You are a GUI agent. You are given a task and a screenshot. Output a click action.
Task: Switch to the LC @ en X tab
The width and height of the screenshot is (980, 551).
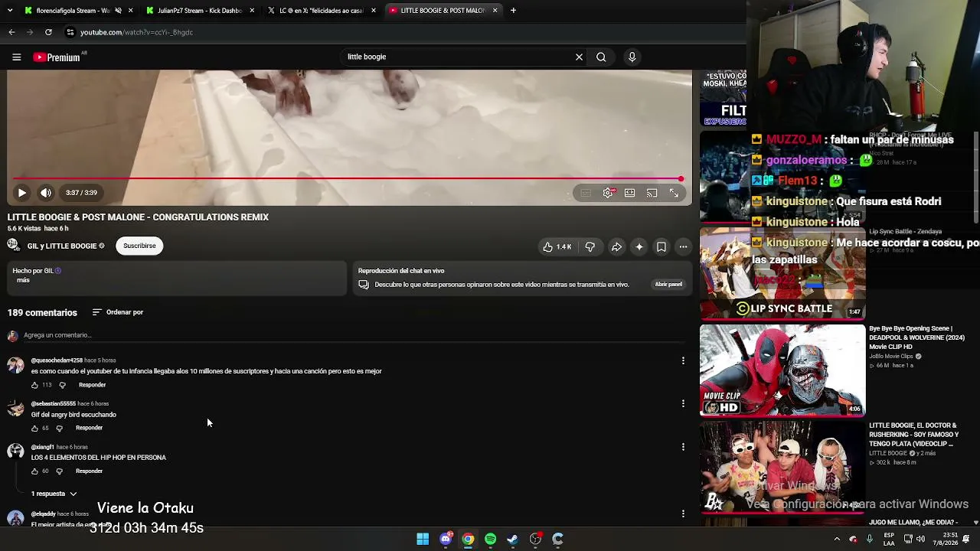point(320,11)
